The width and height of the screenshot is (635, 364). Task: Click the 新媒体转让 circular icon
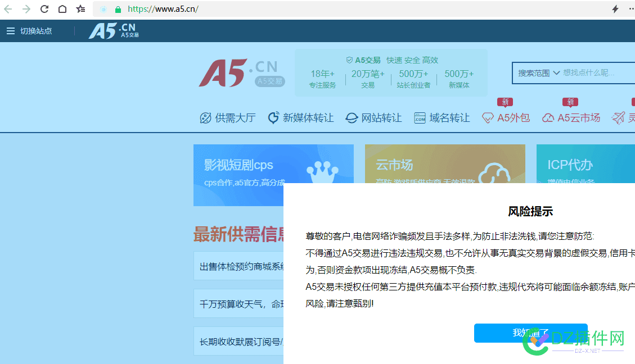(x=273, y=118)
